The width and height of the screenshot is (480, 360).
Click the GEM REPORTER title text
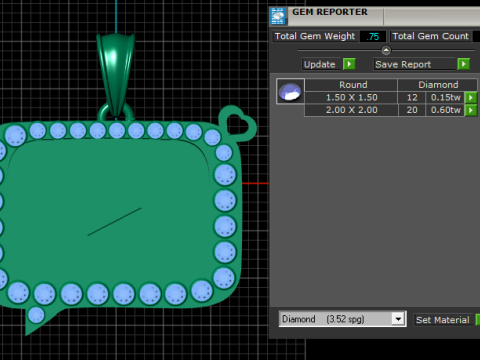pos(330,12)
